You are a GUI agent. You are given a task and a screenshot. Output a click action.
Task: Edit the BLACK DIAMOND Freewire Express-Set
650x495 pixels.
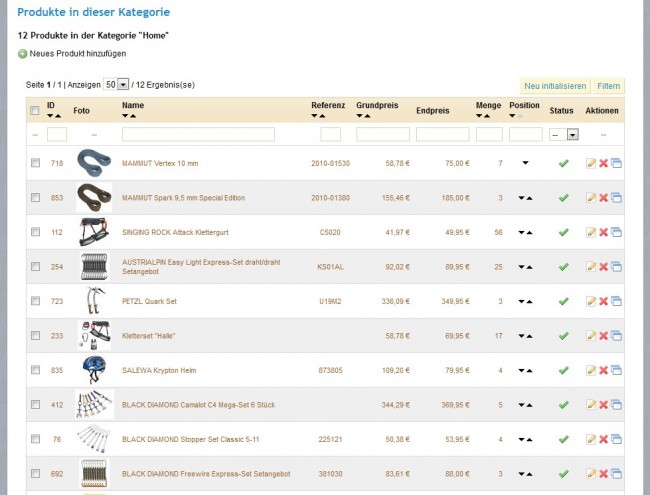click(x=591, y=473)
